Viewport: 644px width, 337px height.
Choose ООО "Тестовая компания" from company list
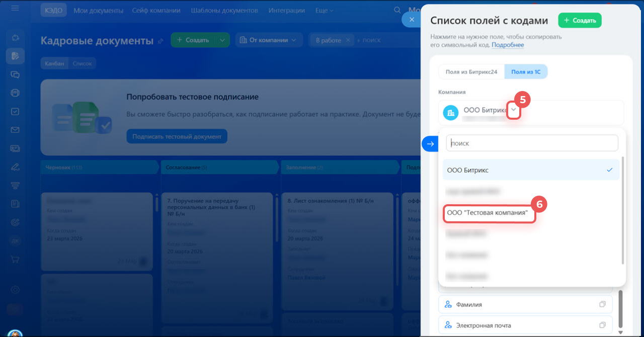[x=488, y=213]
